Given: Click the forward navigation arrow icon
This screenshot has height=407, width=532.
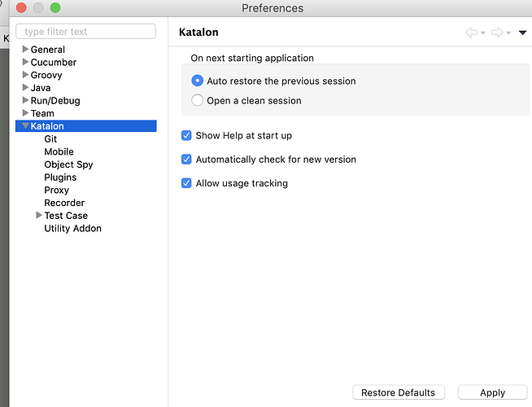Looking at the screenshot, I should (496, 33).
